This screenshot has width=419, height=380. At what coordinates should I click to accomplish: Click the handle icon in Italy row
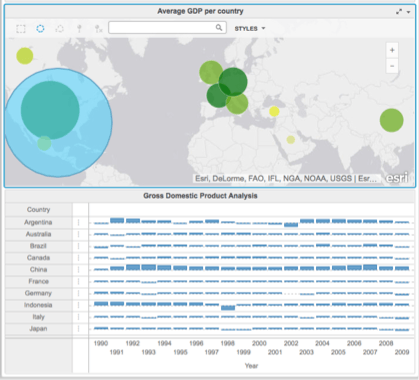pos(79,317)
